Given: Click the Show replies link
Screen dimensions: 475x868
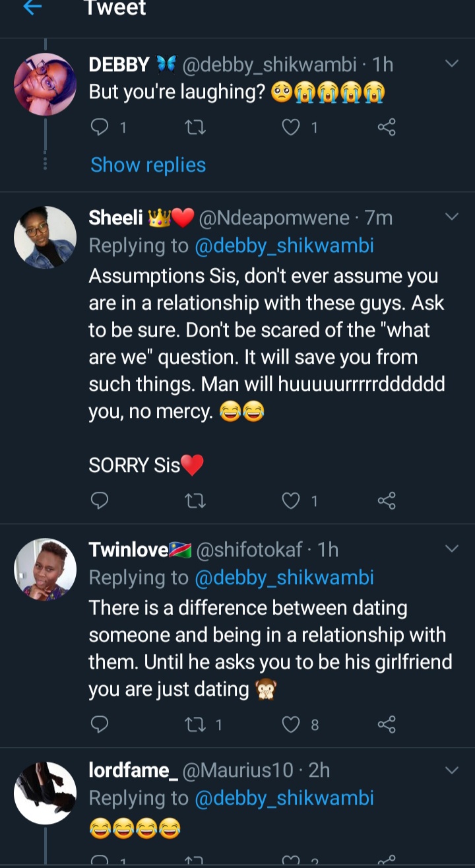Looking at the screenshot, I should 148,165.
